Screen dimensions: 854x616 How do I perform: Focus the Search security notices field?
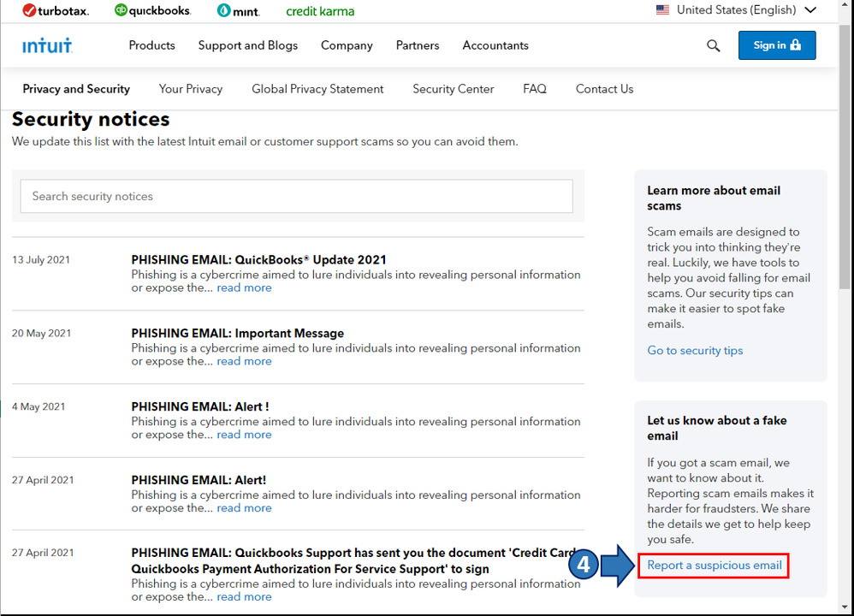[296, 196]
